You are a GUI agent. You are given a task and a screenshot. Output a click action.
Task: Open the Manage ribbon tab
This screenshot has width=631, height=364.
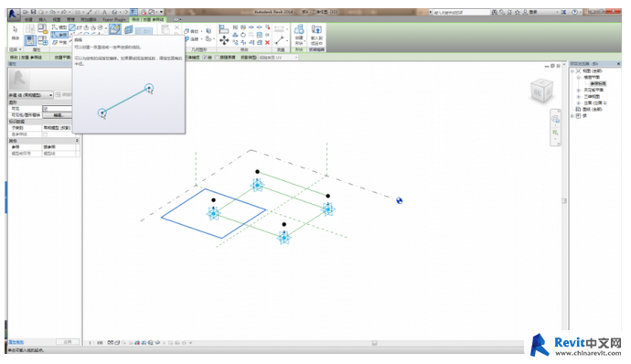(x=70, y=20)
